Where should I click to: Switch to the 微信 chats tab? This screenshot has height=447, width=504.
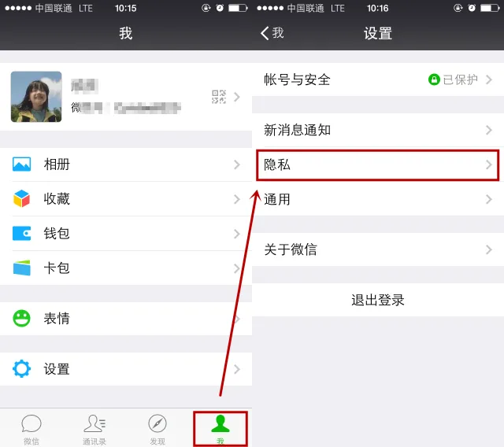pos(31,430)
